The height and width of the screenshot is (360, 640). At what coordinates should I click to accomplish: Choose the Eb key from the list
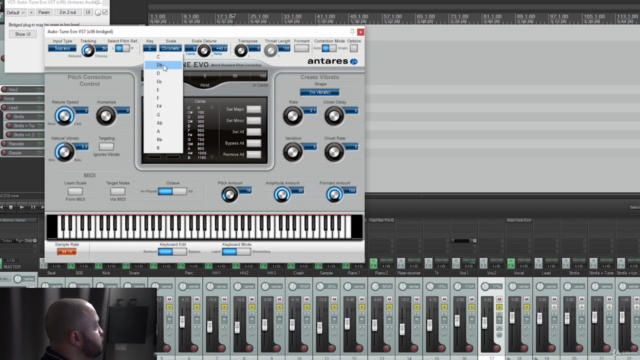[x=163, y=82]
